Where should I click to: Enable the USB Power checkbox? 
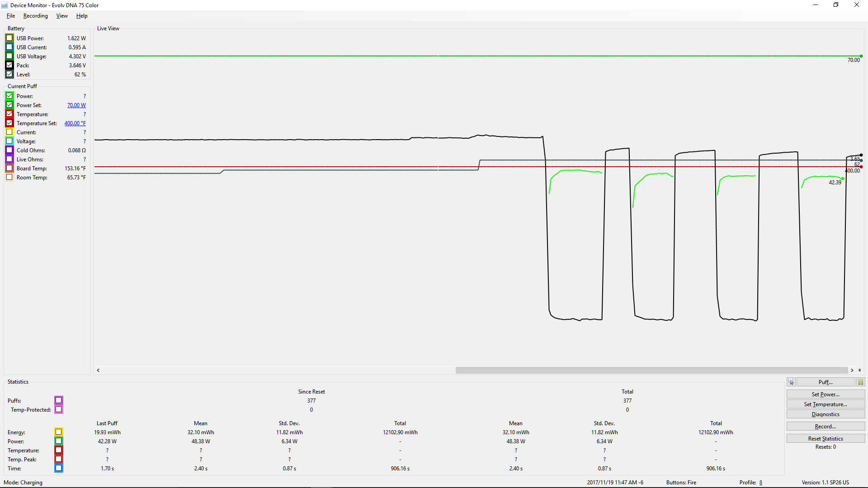[9, 38]
